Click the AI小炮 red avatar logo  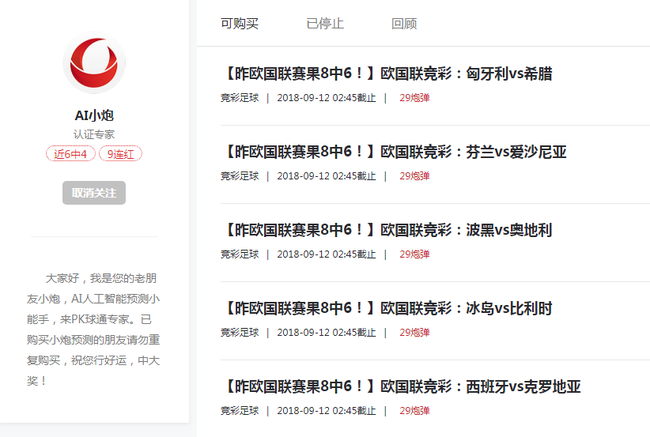(x=94, y=63)
